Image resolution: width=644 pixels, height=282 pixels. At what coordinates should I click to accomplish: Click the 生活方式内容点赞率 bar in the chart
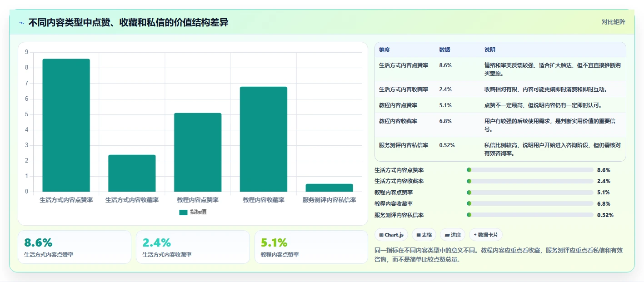[x=66, y=125]
